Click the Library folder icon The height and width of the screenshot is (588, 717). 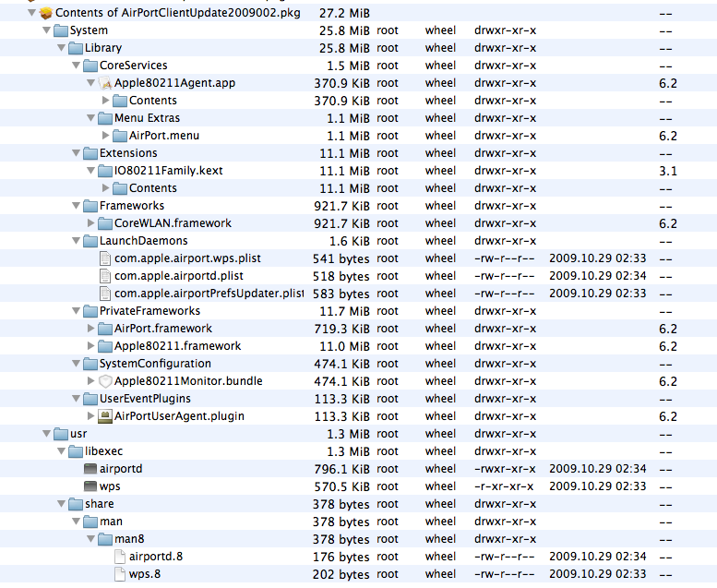pos(76,49)
